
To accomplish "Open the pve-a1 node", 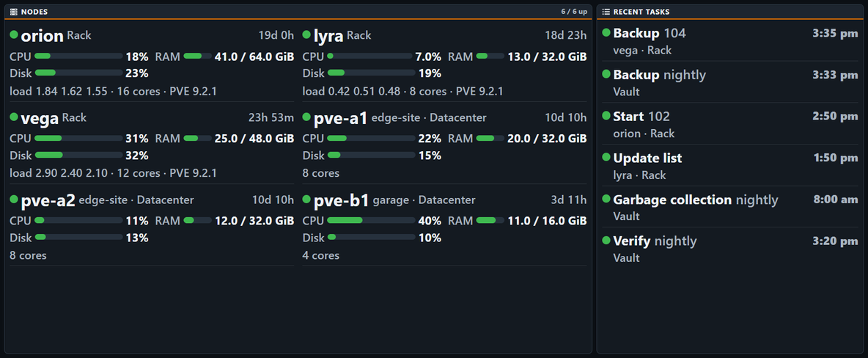I will tap(340, 118).
